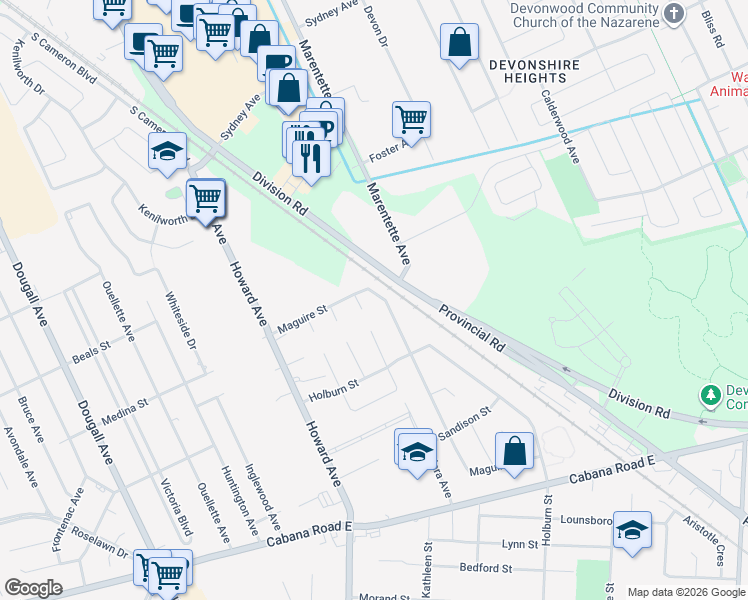
Task: Click the 'Map data ©2026 Google' attribution
Action: 686,592
